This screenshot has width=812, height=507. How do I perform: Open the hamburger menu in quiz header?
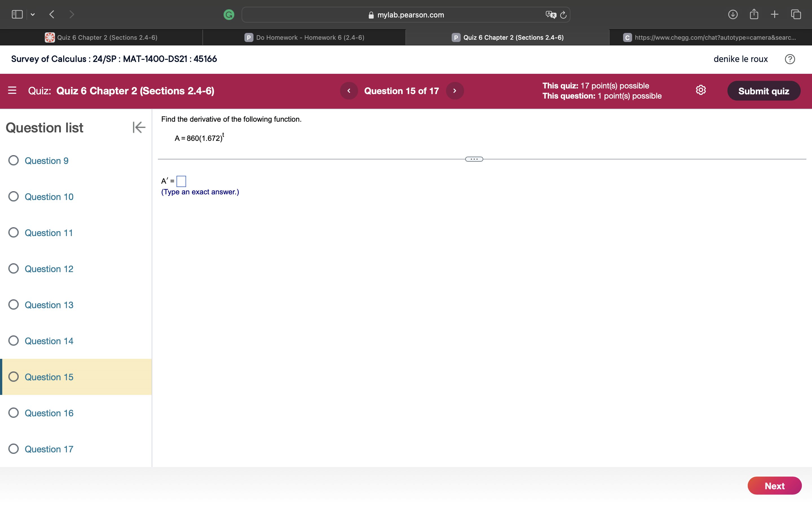(x=12, y=90)
